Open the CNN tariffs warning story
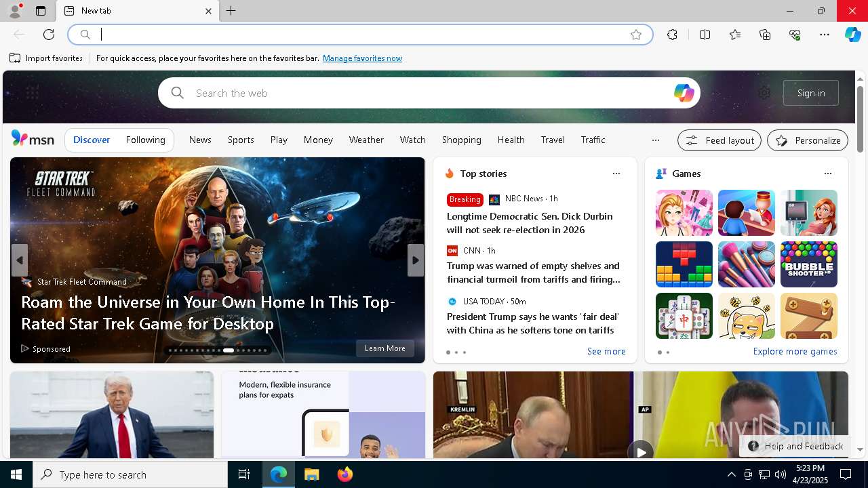This screenshot has width=868, height=488. tap(533, 272)
